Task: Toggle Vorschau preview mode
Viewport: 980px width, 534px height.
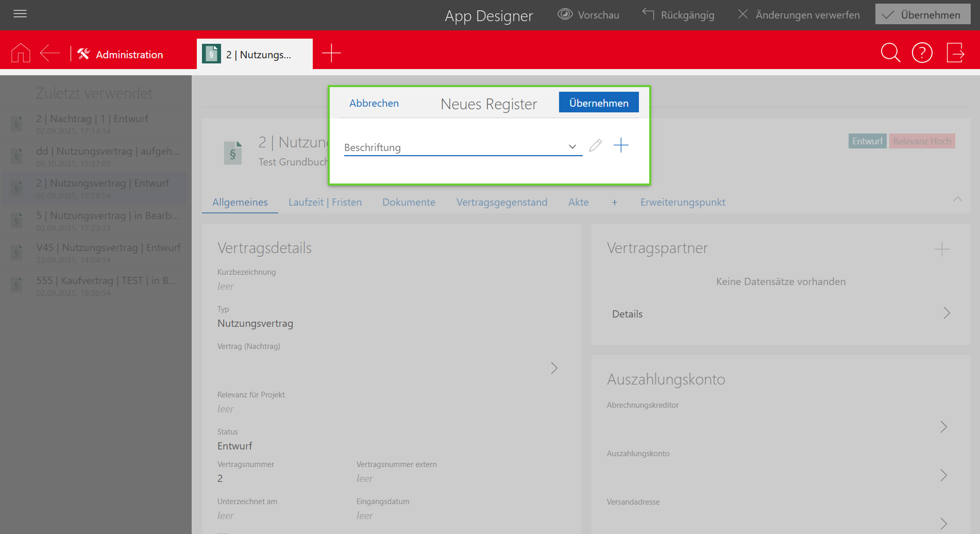Action: point(588,15)
